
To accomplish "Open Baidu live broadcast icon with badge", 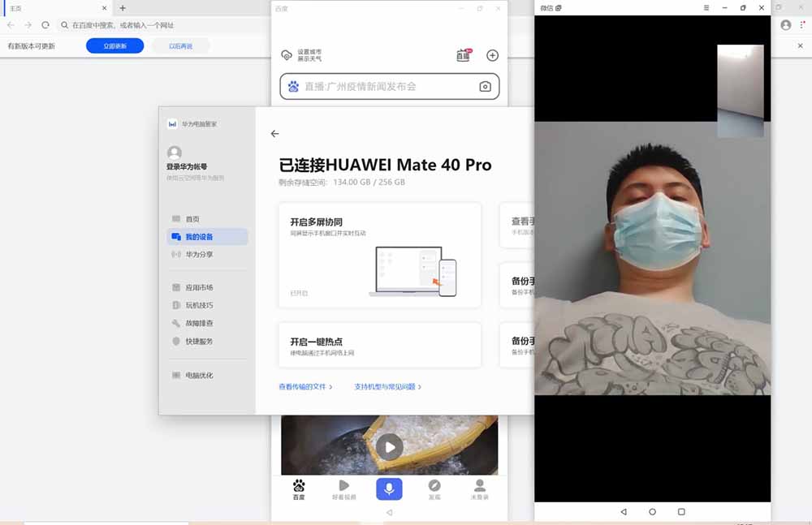I will [464, 55].
